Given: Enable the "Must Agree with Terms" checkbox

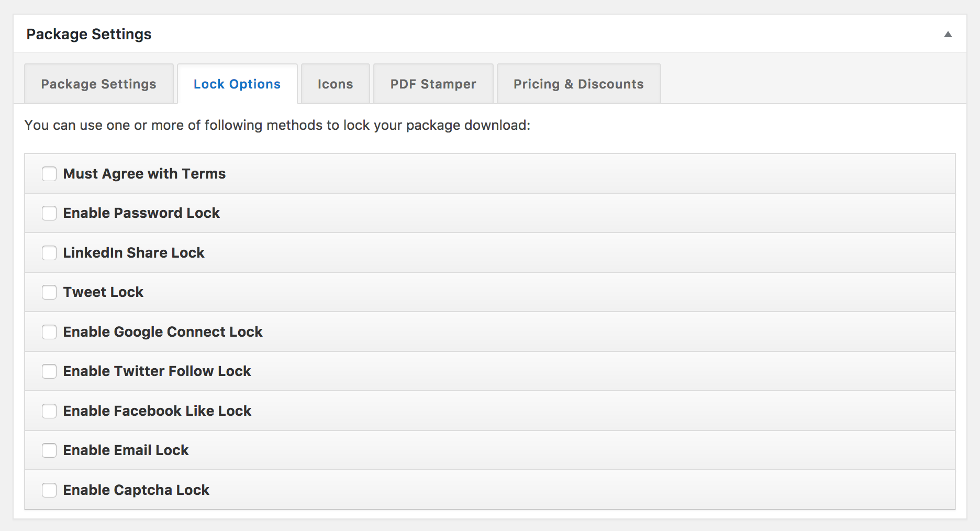Looking at the screenshot, I should 49,173.
